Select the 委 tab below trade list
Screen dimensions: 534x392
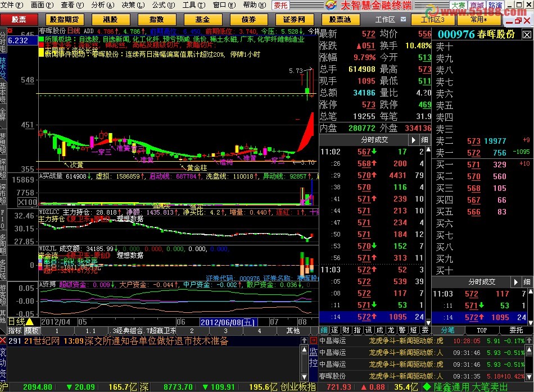click(x=425, y=330)
